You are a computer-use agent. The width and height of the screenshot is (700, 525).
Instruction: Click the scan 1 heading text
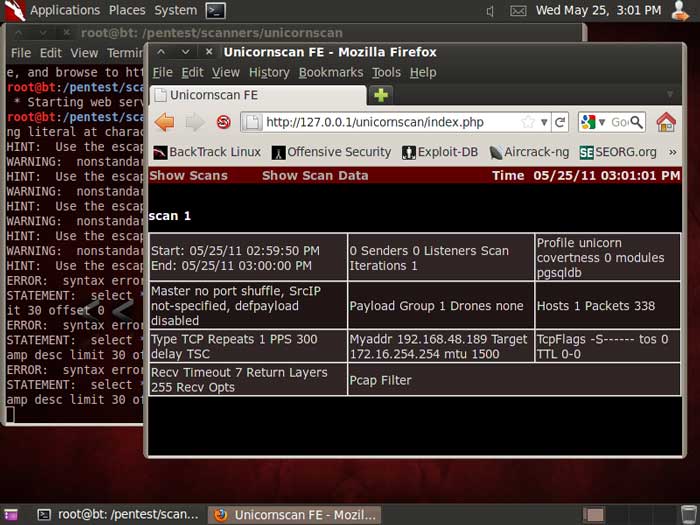tap(170, 216)
